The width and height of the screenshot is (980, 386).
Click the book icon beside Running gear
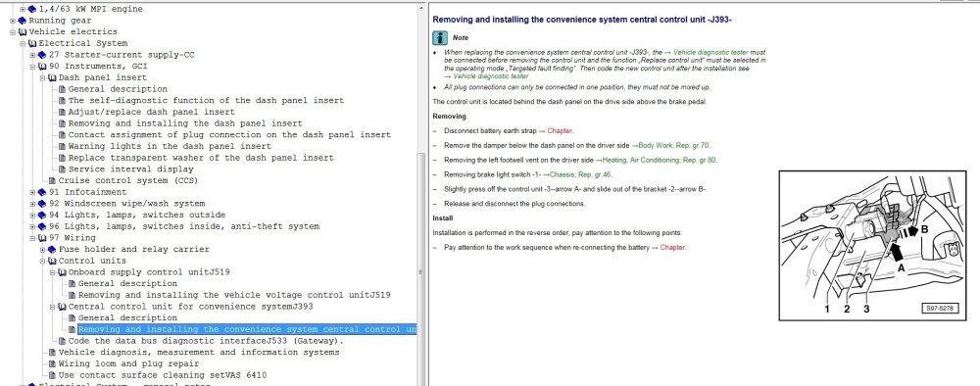point(23,21)
